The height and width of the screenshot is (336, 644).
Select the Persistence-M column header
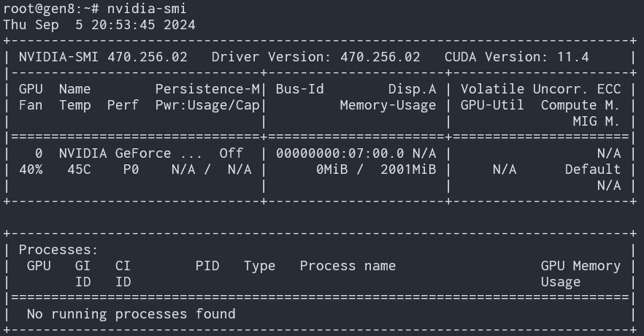[x=207, y=89]
